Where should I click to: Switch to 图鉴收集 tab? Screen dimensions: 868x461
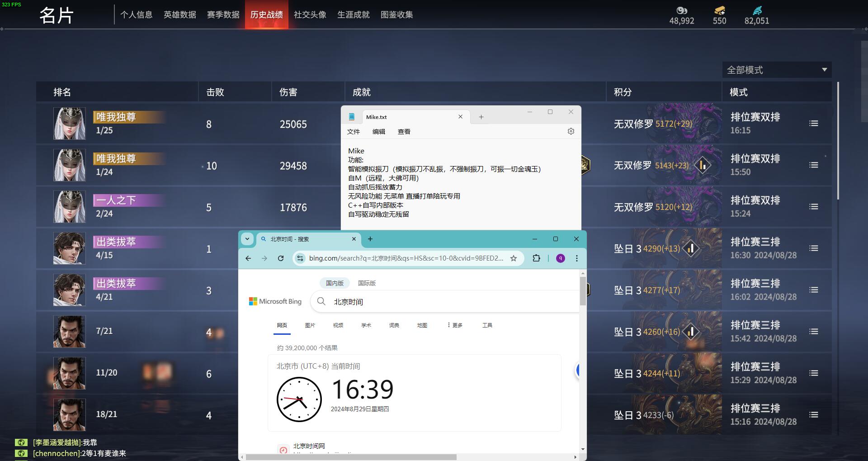pyautogui.click(x=397, y=15)
